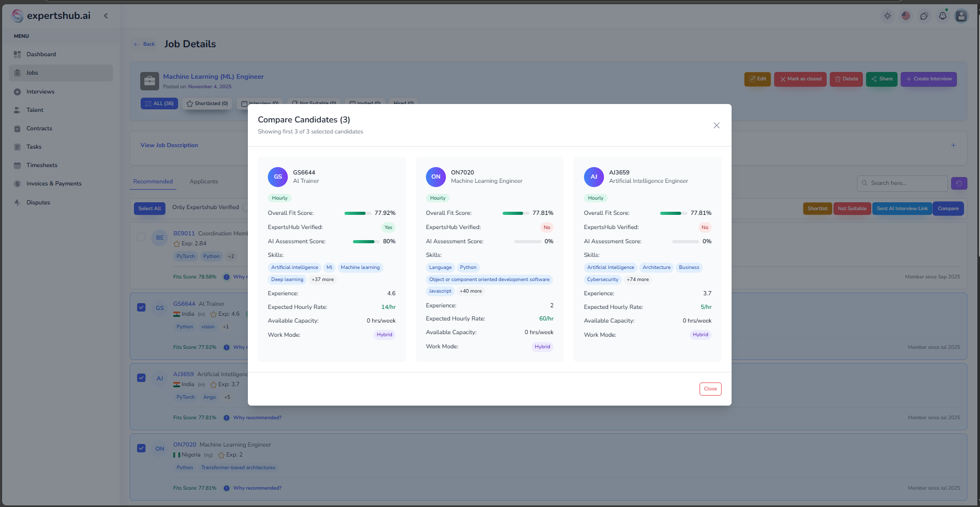Open AJ3659 avatar in compare dialog
The height and width of the screenshot is (507, 980).
[594, 177]
